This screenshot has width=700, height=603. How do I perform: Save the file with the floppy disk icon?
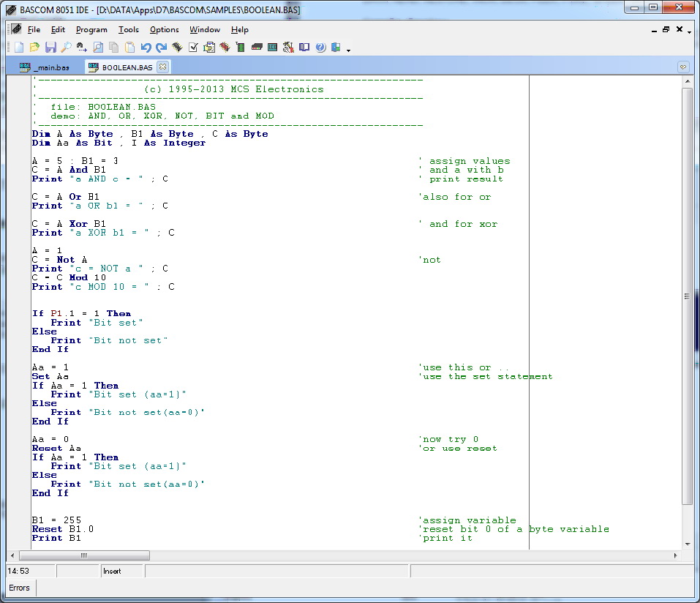click(50, 48)
